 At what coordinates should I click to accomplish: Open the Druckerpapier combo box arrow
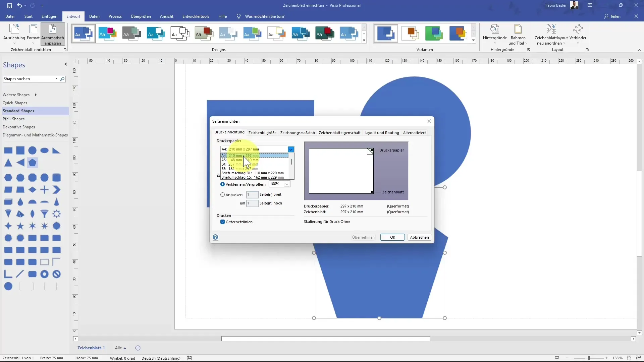291,149
